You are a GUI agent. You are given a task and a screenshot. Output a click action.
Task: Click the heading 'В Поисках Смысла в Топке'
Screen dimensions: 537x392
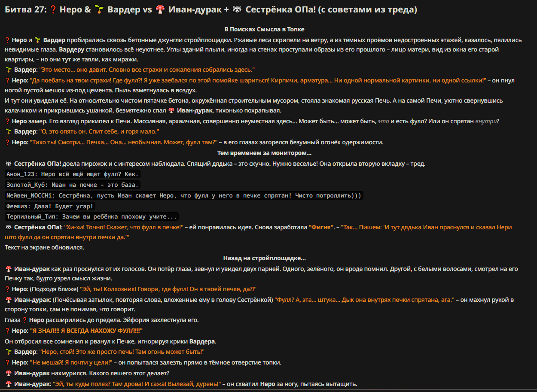click(x=264, y=29)
